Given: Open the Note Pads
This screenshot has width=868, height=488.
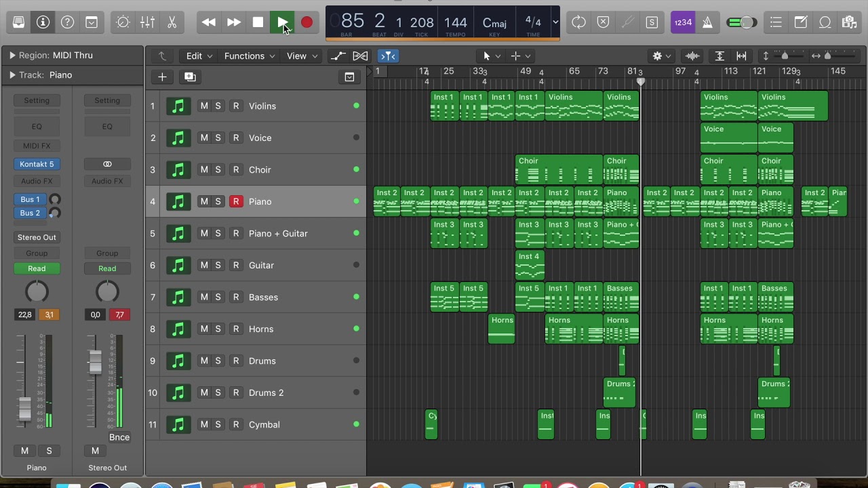Looking at the screenshot, I should pos(800,22).
